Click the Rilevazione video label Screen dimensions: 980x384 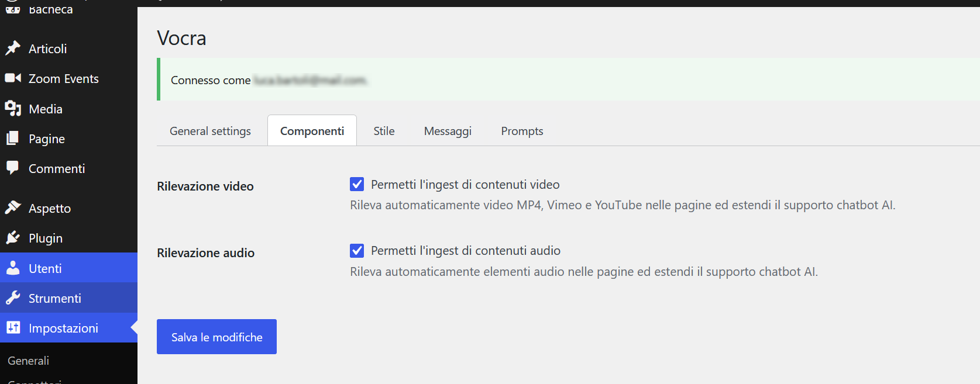coord(205,186)
